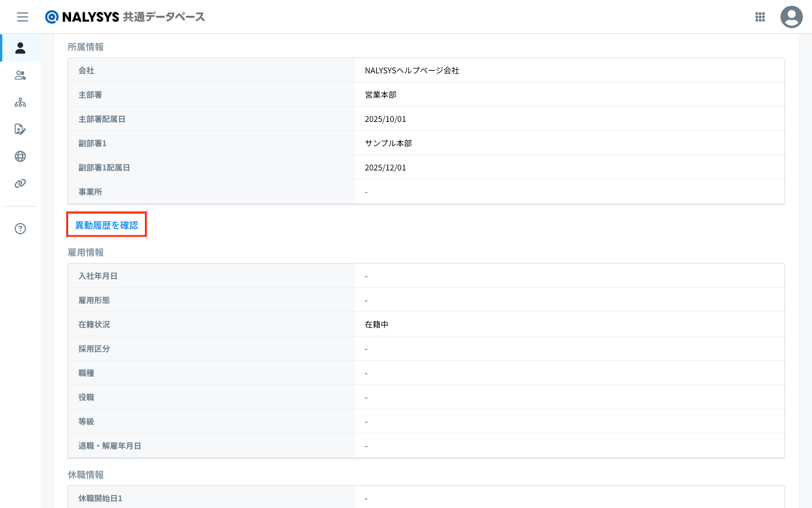This screenshot has width=812, height=508.
Task: Open the members group sidebar icon
Action: 20,75
